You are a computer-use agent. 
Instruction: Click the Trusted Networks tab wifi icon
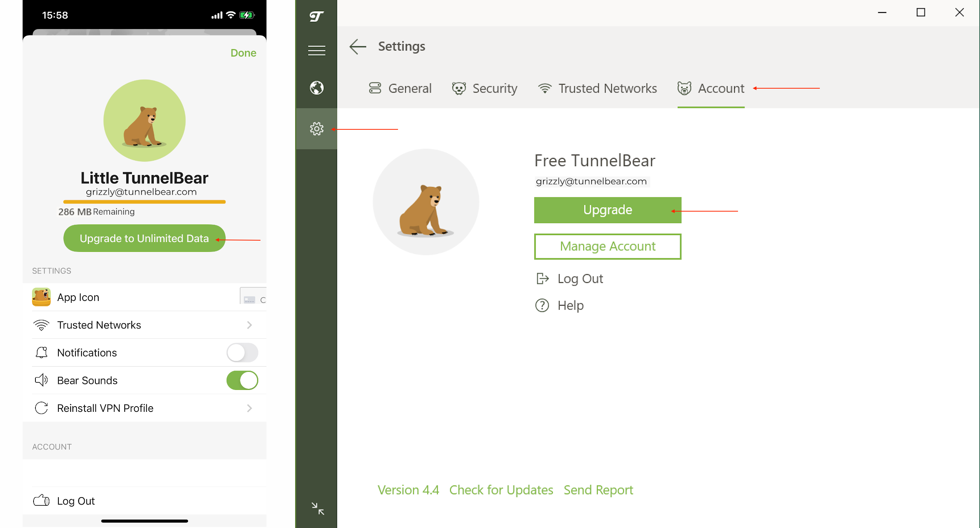pos(545,88)
